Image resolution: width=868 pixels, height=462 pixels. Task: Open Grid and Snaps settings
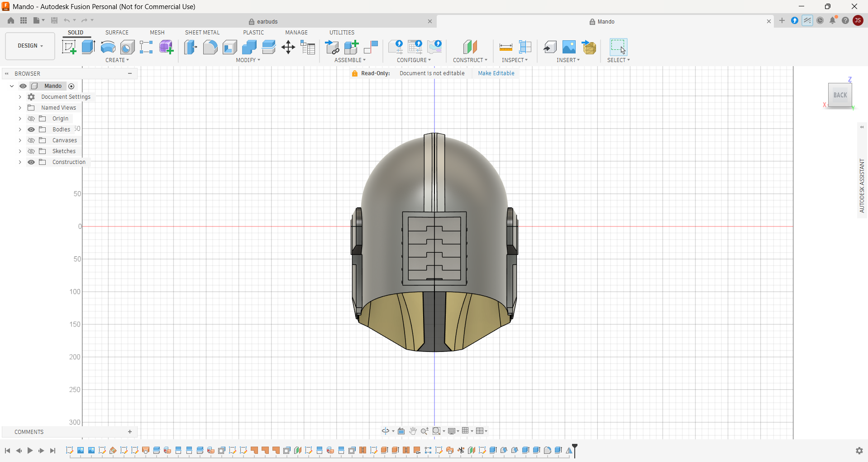[465, 431]
